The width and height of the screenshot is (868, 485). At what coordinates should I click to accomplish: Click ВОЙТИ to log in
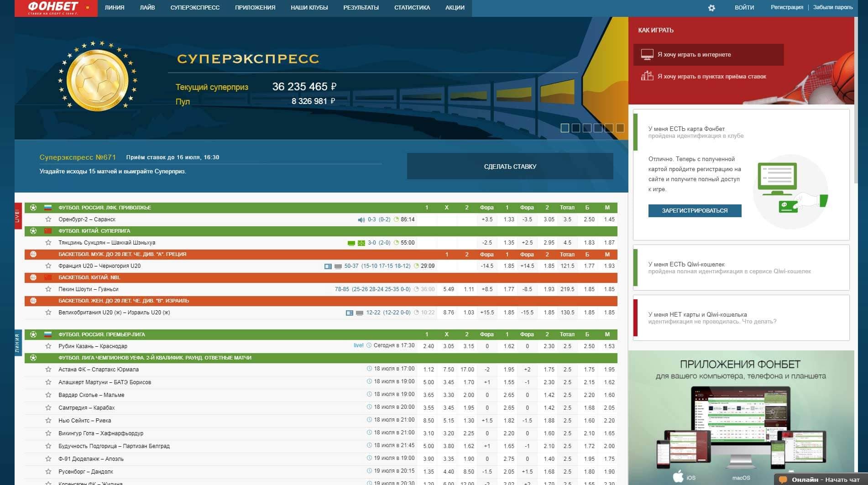(744, 8)
